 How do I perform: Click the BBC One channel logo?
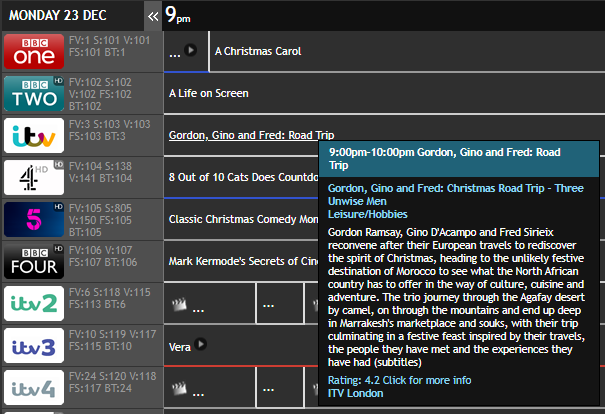34,51
